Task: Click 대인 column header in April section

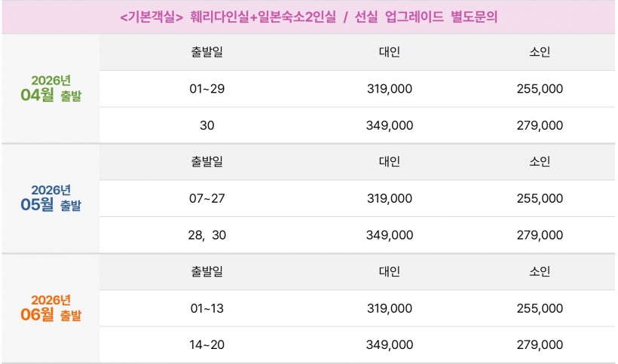Action: click(389, 52)
